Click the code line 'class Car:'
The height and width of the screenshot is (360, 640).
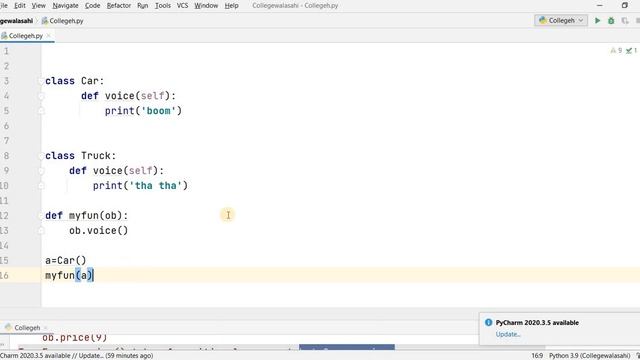click(75, 81)
